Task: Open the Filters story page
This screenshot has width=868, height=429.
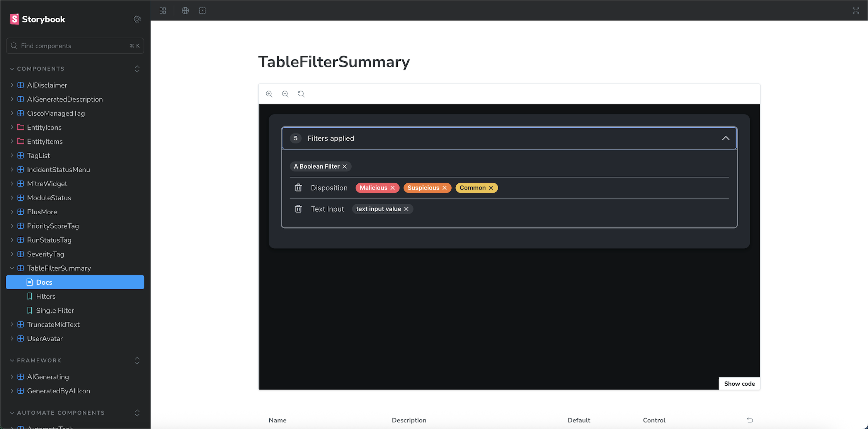Action: point(46,296)
